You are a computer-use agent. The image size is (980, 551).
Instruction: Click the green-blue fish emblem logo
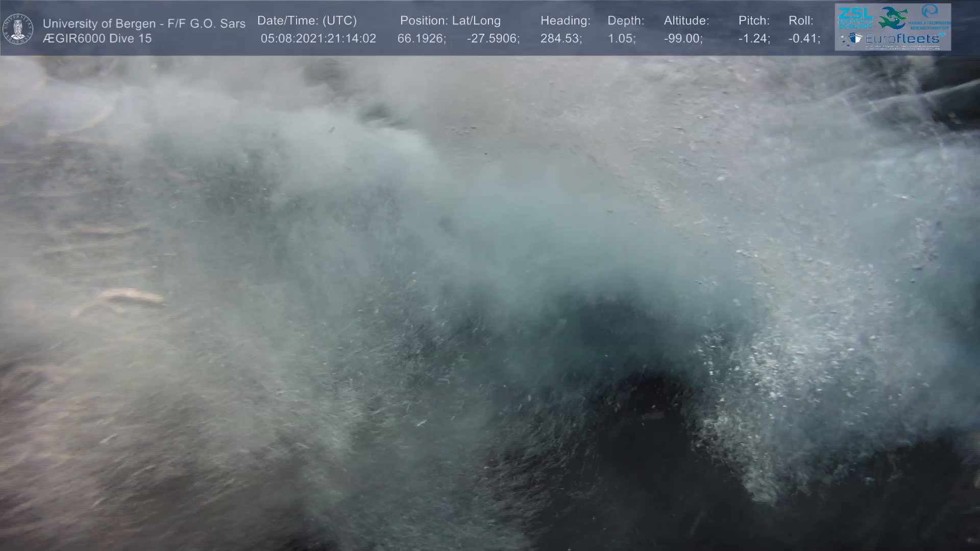click(x=893, y=17)
